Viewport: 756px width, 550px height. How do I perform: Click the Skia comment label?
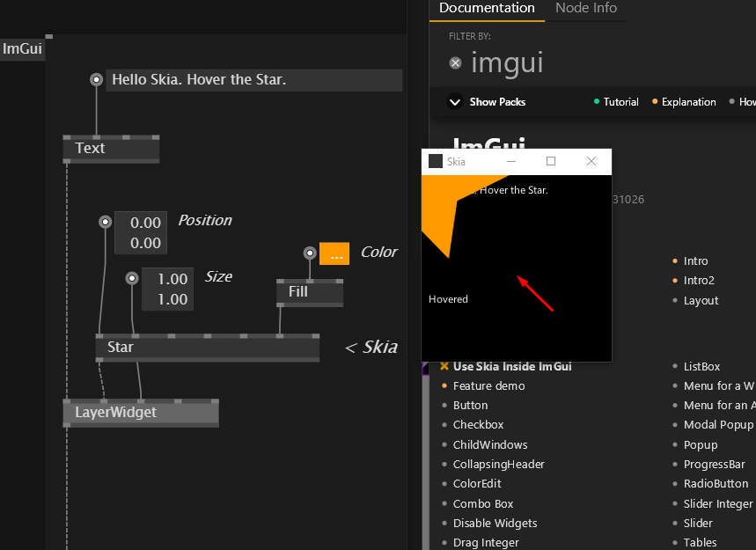click(x=371, y=347)
